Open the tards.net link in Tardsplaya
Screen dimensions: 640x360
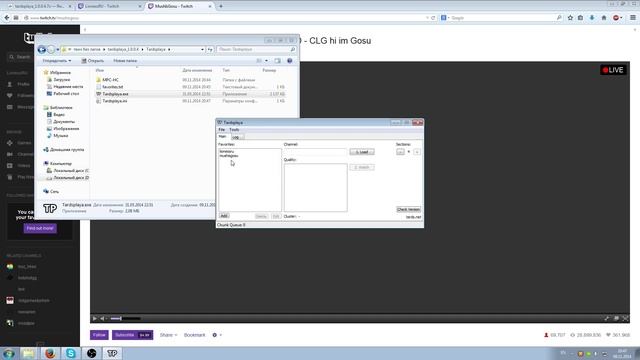tap(413, 217)
